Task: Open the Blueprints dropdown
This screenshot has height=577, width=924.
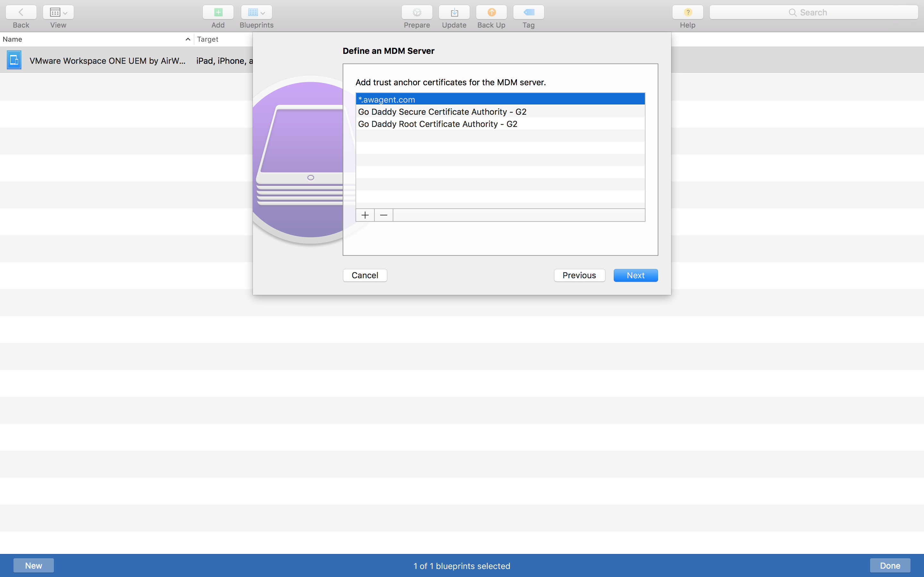Action: click(256, 12)
